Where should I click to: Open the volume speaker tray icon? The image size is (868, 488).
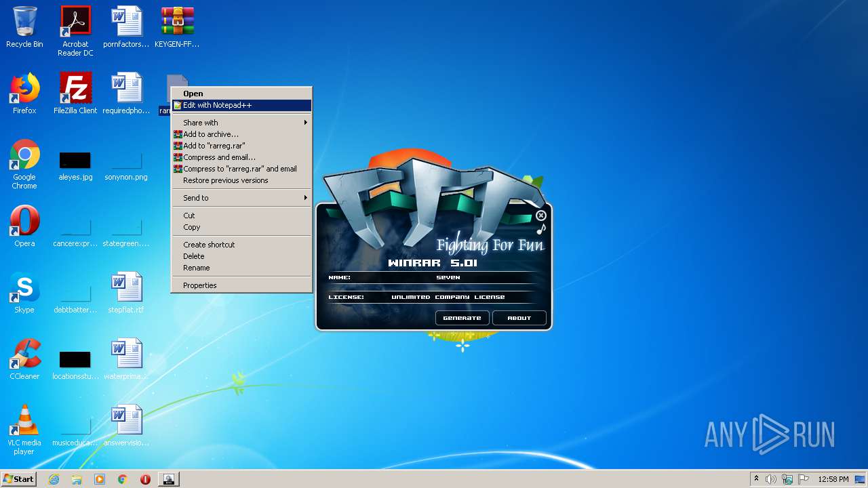771,479
